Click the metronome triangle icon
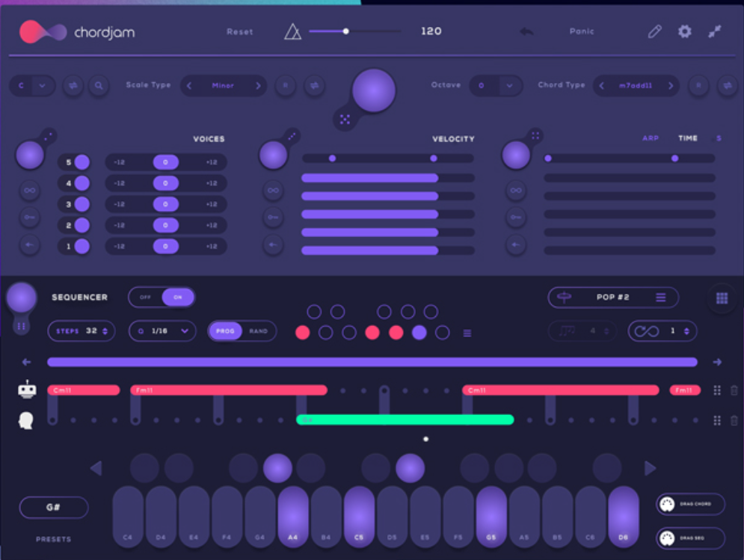Image resolution: width=744 pixels, height=560 pixels. 292,32
